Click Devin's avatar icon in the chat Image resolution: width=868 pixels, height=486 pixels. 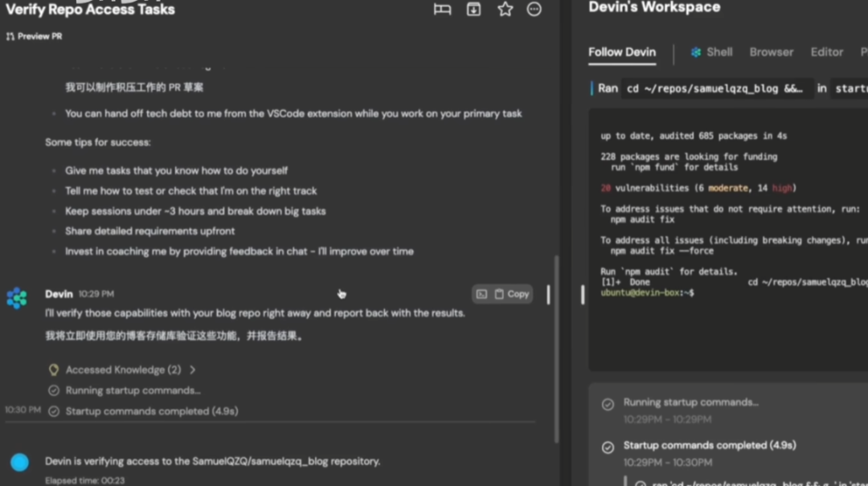click(x=17, y=298)
